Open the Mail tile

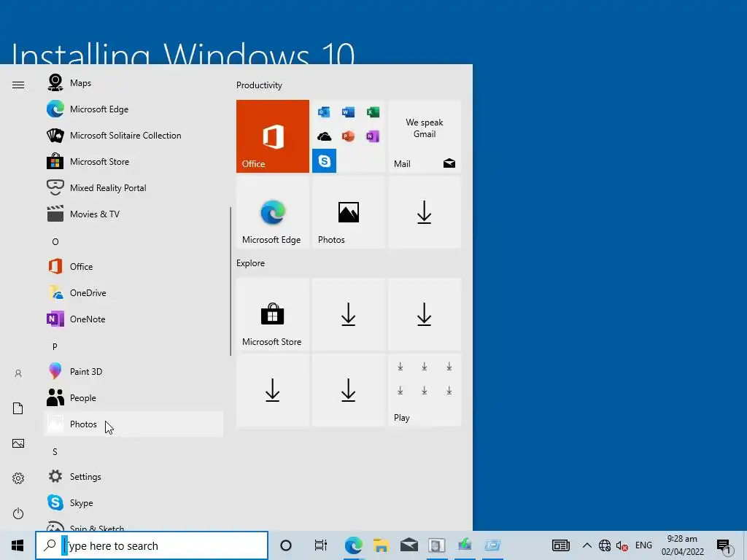pos(425,136)
